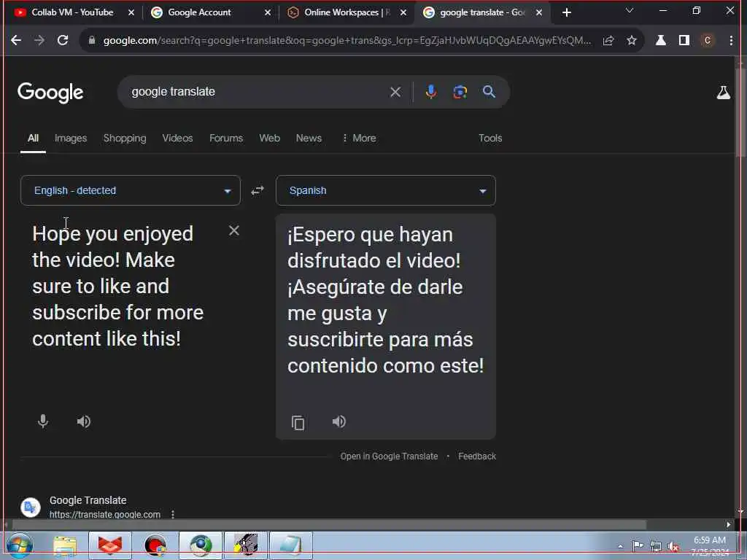747x560 pixels.
Task: Click the English source text area
Action: [x=118, y=286]
